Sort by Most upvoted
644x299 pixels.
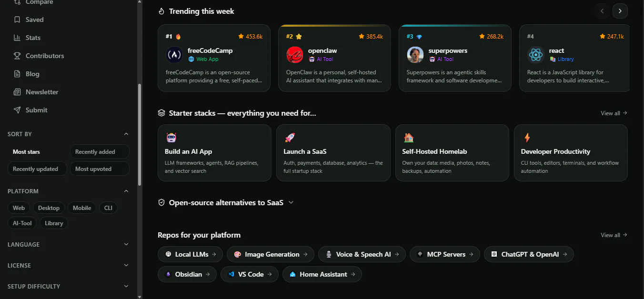coord(100,169)
